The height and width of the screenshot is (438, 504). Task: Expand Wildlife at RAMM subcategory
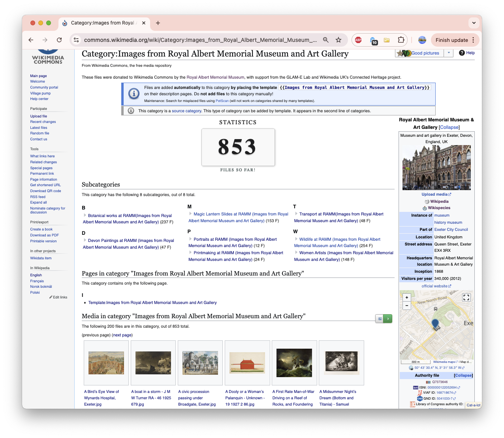[x=296, y=239]
